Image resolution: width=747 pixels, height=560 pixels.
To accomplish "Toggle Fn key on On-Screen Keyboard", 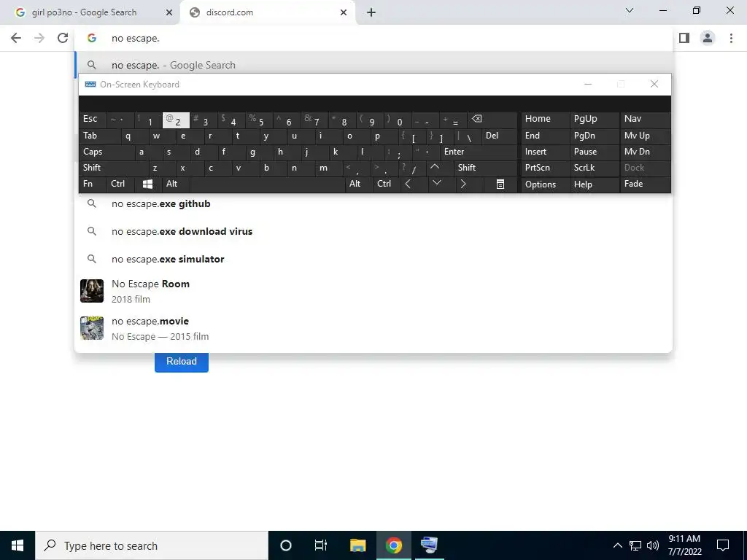I will click(93, 184).
